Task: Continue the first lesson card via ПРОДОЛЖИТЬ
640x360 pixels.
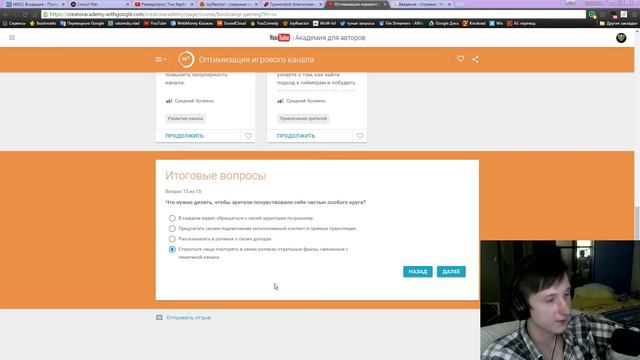Action: [184, 136]
